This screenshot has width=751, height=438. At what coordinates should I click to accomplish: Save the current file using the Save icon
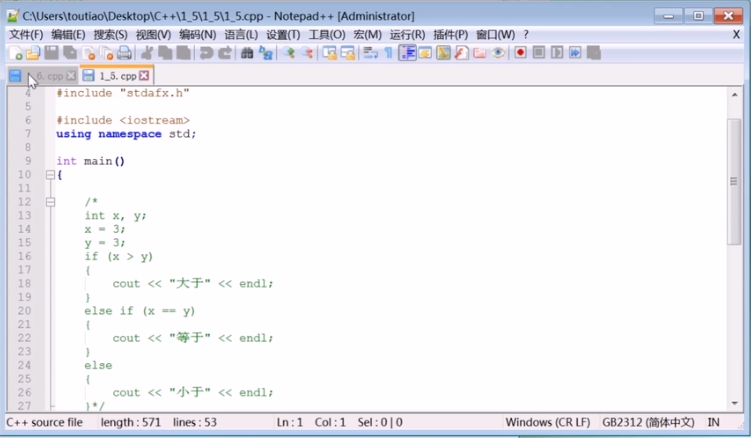click(x=51, y=53)
